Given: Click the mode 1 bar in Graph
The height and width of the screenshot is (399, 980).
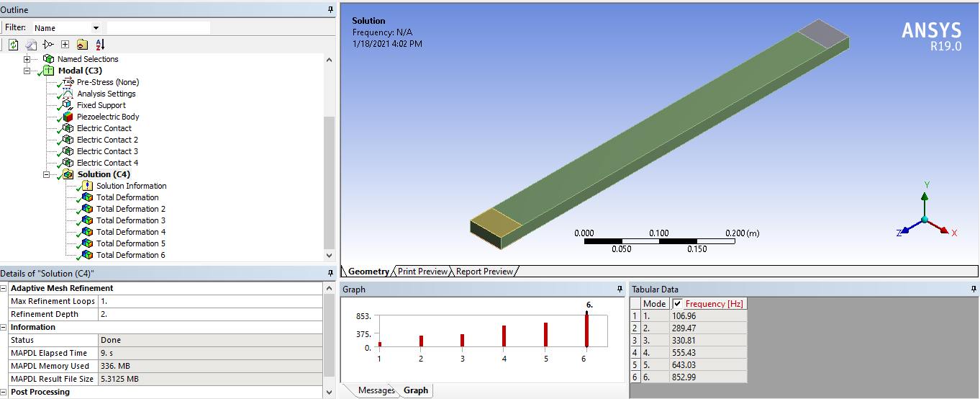Looking at the screenshot, I should pos(380,345).
